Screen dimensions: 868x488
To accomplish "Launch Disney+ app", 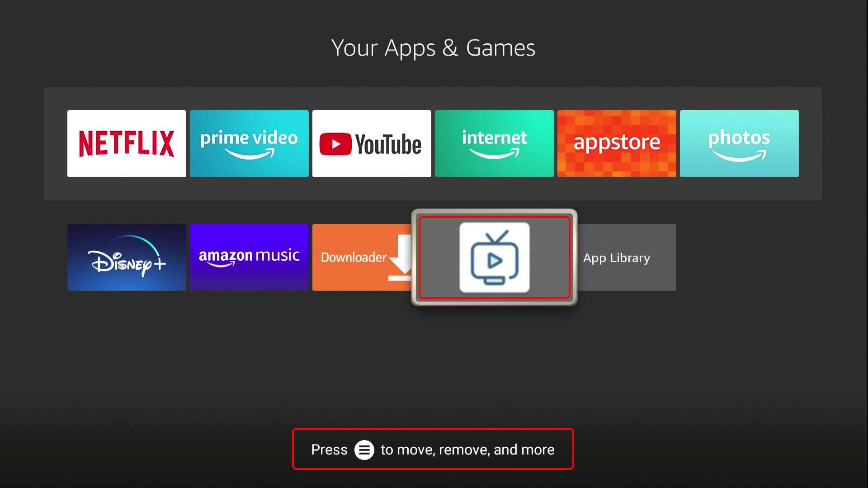I will [x=127, y=258].
